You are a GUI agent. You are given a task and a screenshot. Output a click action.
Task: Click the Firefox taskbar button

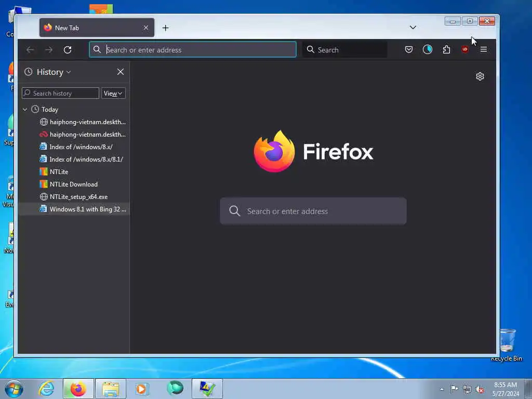(x=78, y=389)
